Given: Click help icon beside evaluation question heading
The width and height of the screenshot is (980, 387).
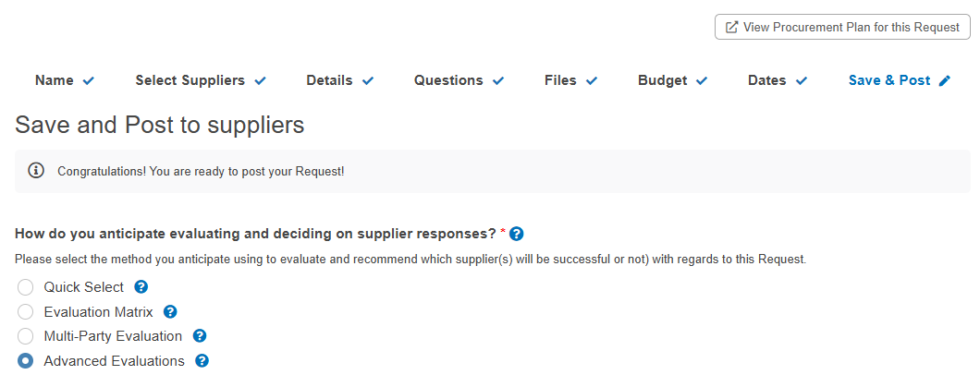Looking at the screenshot, I should (516, 234).
